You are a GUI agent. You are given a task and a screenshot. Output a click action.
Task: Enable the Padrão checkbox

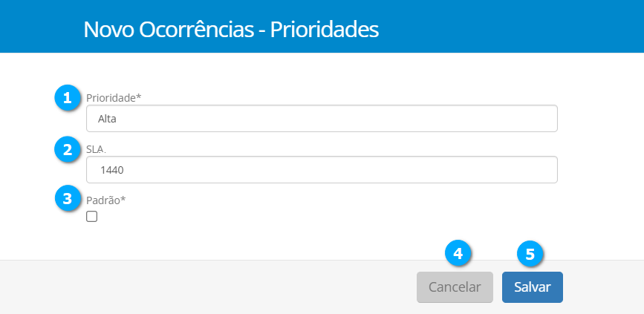(x=92, y=217)
